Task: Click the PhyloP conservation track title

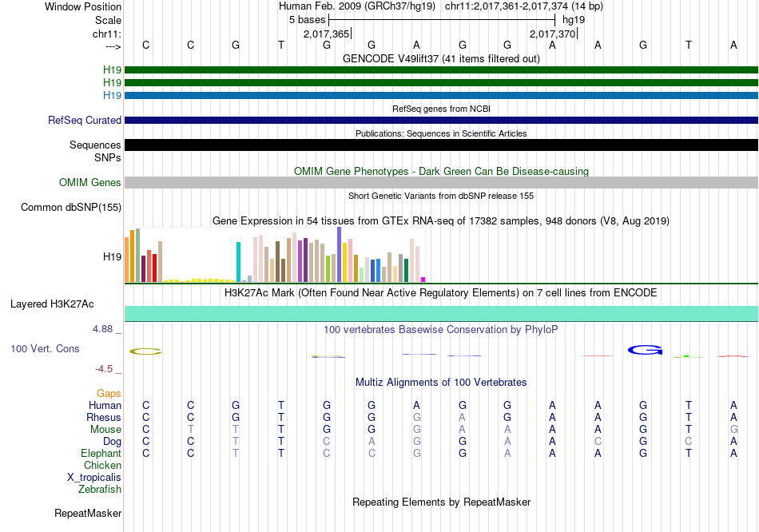Action: pos(441,330)
